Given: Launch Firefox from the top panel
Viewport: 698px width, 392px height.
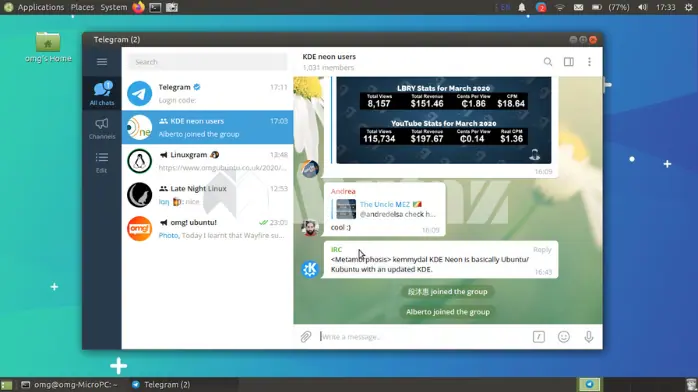Looking at the screenshot, I should click(138, 7).
